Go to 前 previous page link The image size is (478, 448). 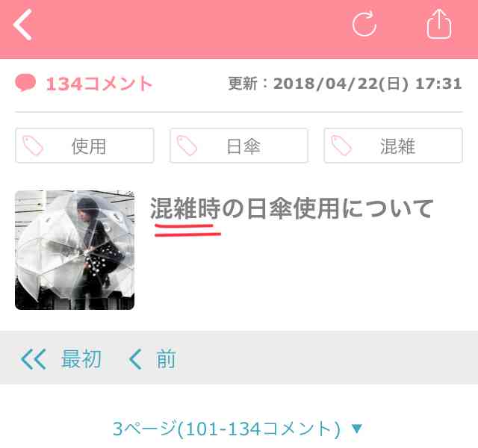pos(166,359)
